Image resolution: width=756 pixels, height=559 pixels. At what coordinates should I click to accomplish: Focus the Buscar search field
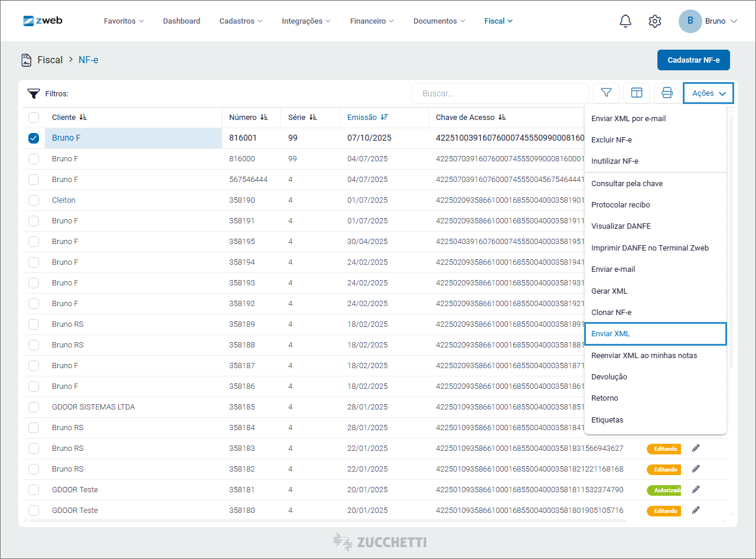coord(500,93)
